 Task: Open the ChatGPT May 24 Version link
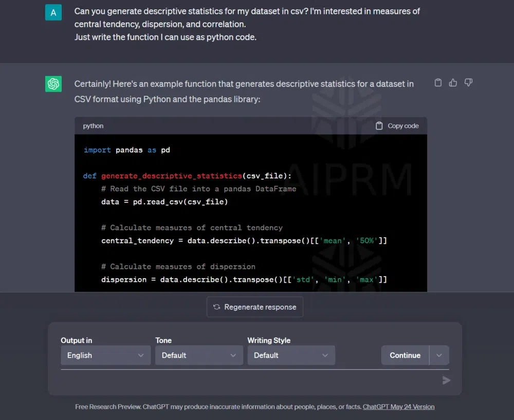click(398, 407)
